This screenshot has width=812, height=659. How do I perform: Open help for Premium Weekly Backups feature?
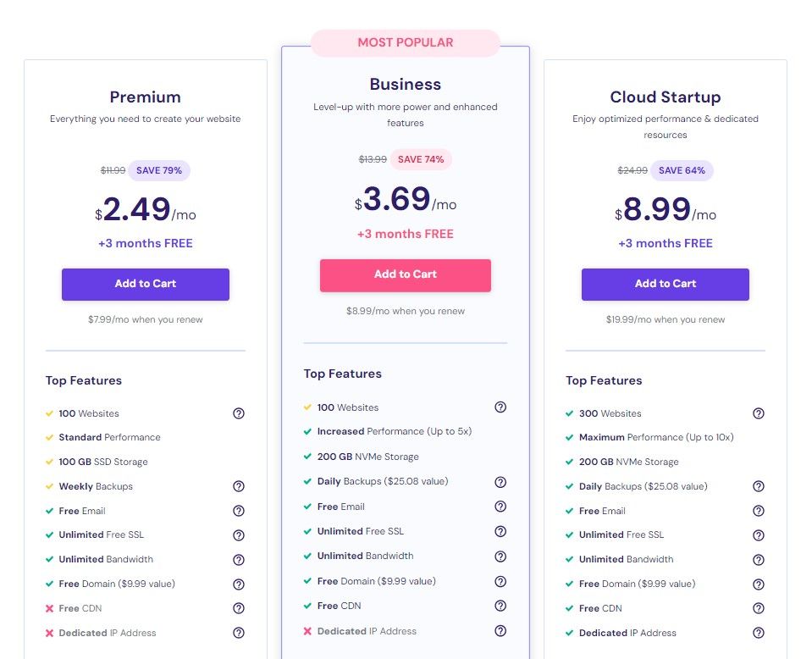238,486
